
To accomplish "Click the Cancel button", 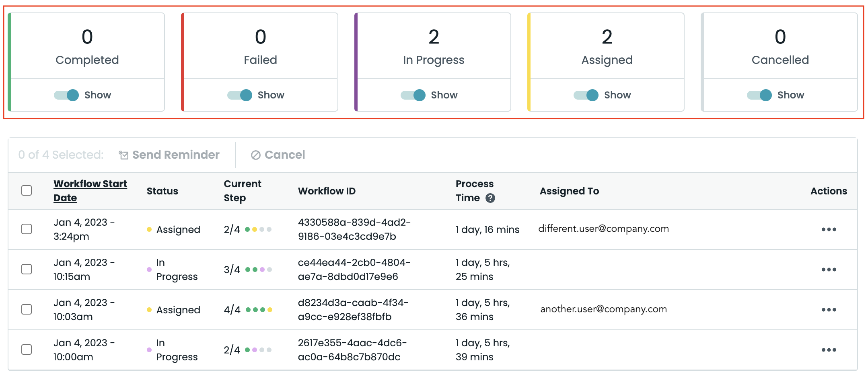I will [x=278, y=155].
